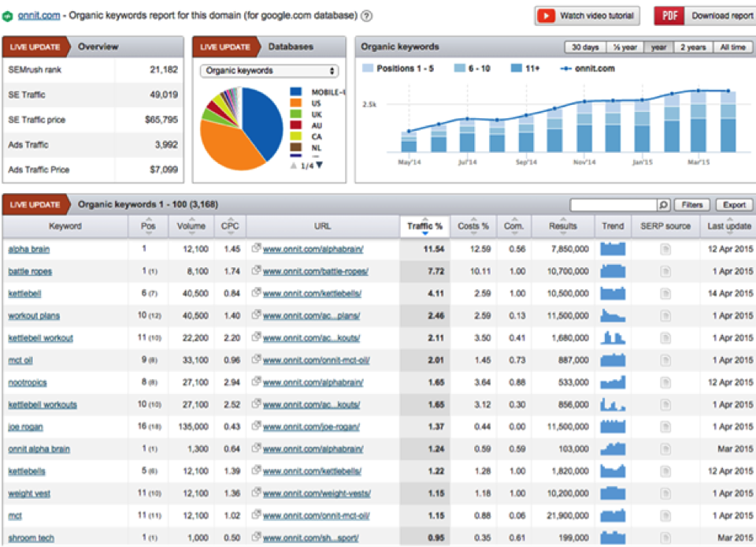Screen dimensions: 756x547
Task: Open the help question mark icon
Action: coord(367,16)
